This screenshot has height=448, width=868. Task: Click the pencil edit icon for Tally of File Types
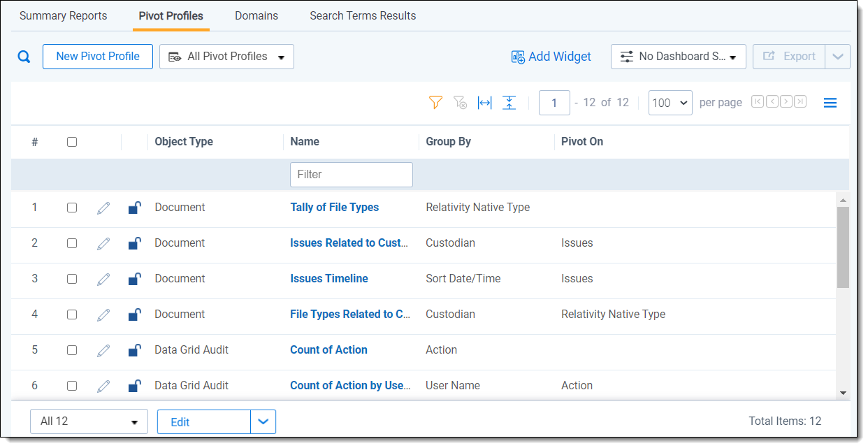(103, 208)
